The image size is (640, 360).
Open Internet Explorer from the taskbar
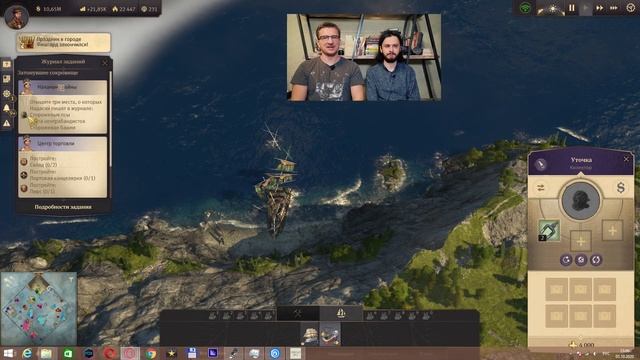(27, 353)
